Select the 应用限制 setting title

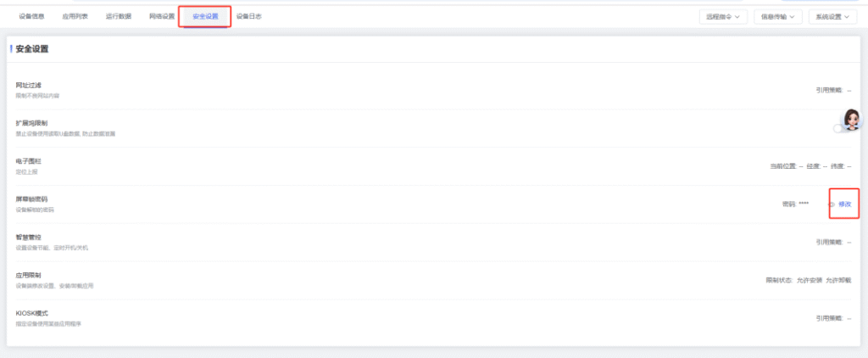click(28, 276)
